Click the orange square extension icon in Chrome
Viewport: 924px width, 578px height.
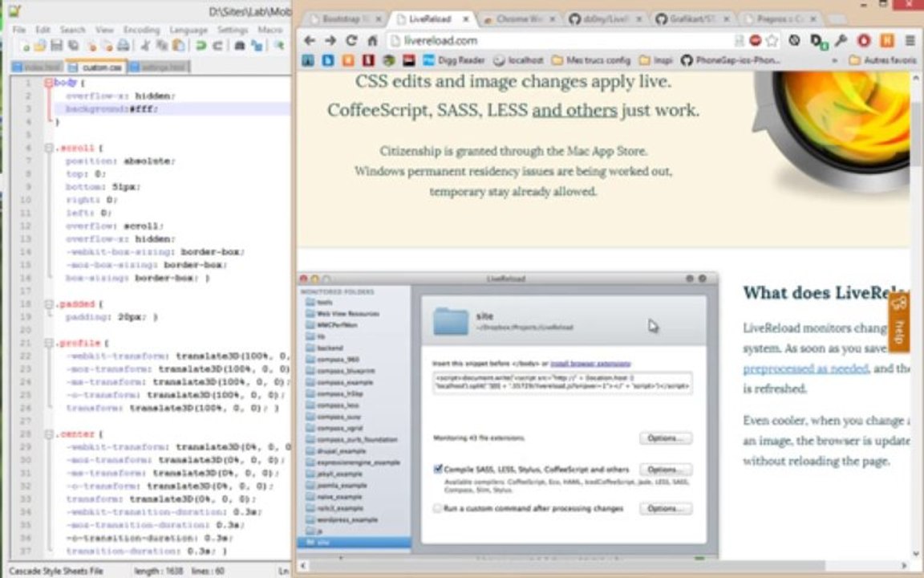887,40
